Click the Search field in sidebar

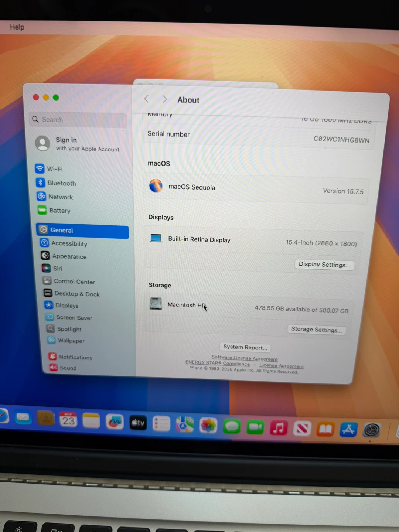[78, 120]
